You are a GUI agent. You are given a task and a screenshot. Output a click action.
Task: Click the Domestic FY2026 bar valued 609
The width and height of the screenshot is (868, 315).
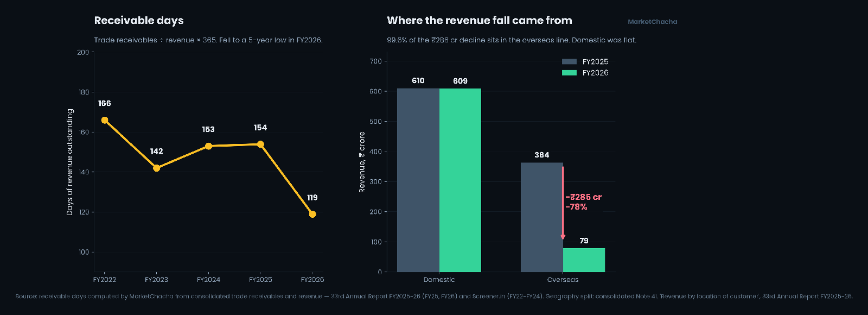point(460,180)
